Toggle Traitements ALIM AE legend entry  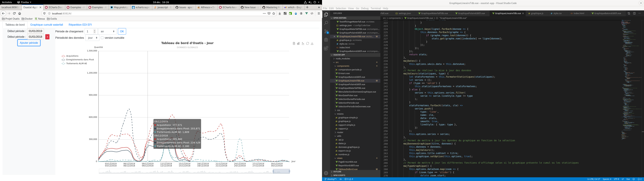click(x=74, y=64)
